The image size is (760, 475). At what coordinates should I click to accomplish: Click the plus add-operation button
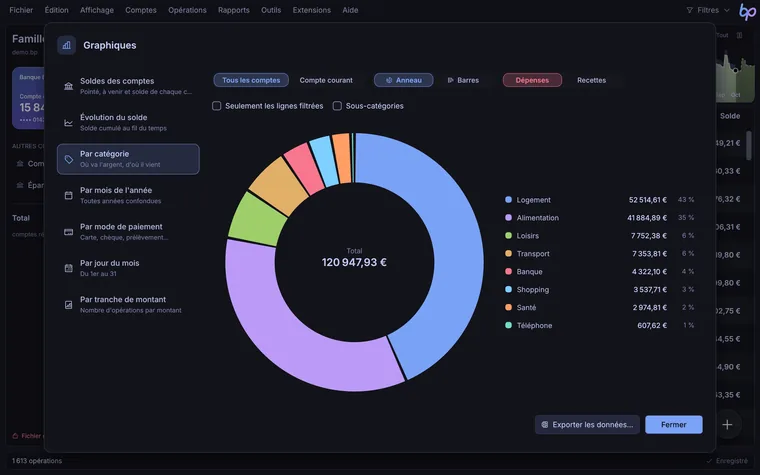pos(727,425)
